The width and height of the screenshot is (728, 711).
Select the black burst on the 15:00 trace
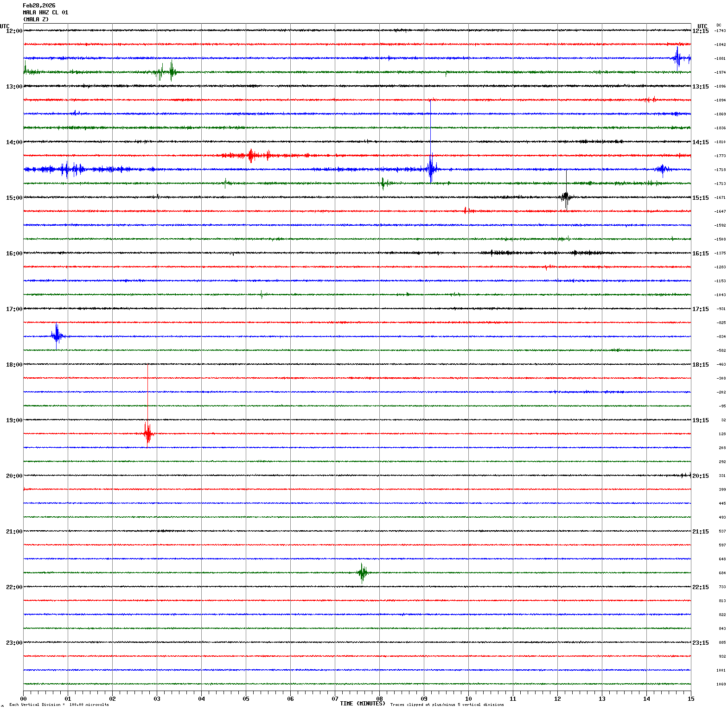click(566, 197)
